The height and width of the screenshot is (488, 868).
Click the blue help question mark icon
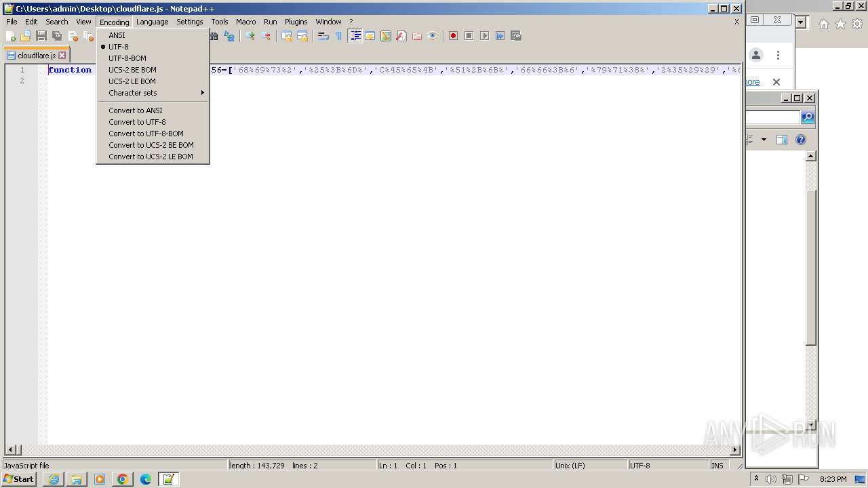[801, 140]
